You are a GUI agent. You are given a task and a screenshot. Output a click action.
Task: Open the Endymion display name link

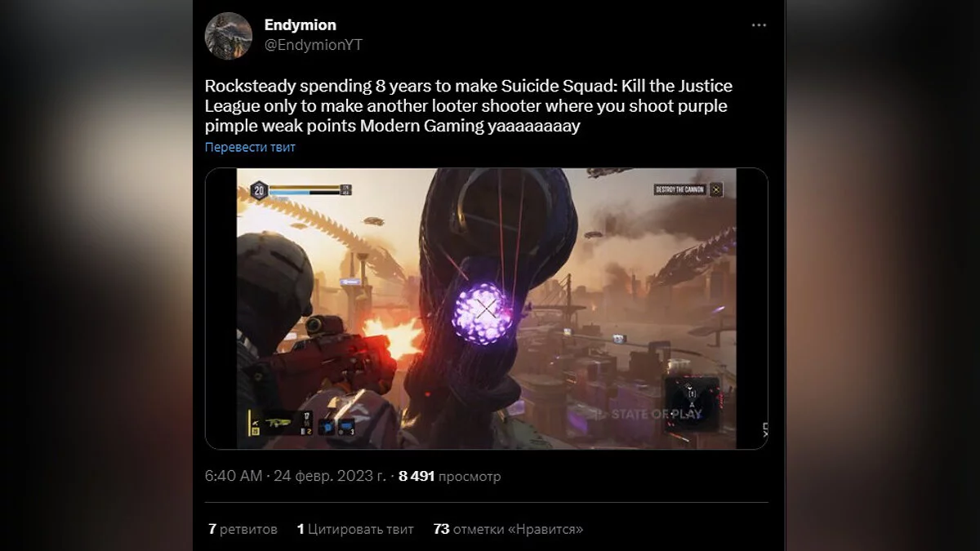[300, 25]
